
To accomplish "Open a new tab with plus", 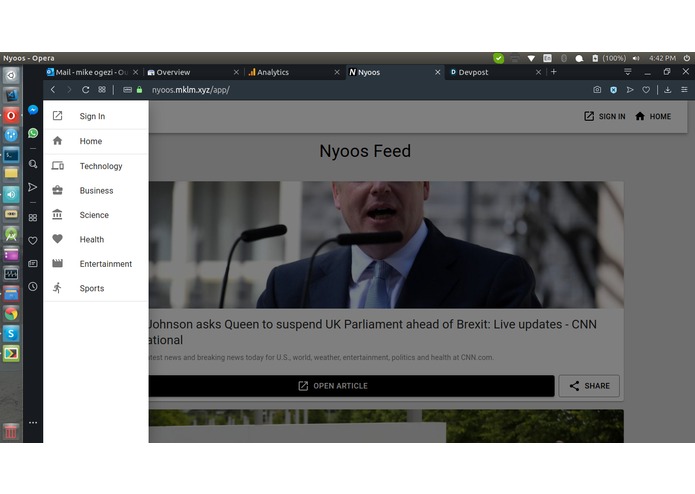I will 554,72.
